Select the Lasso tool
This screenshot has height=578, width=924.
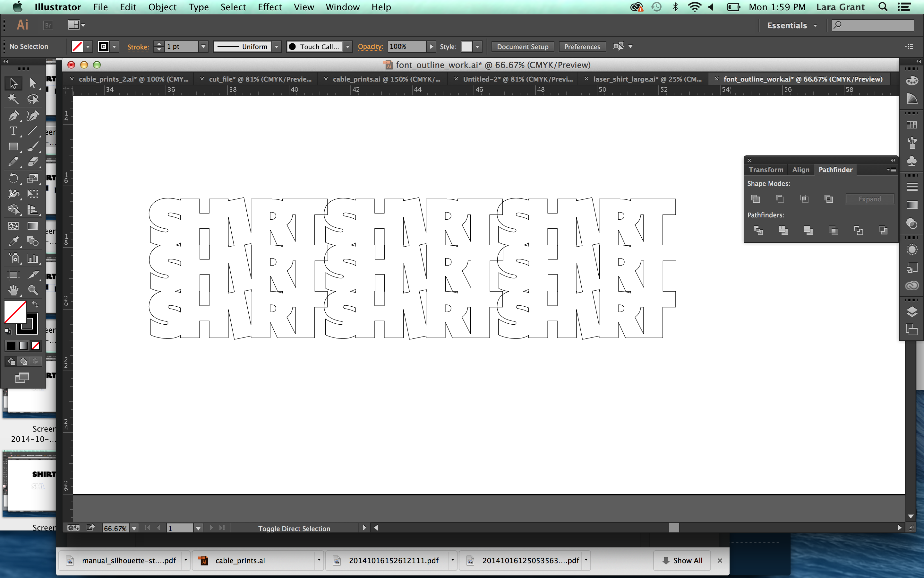[x=33, y=99]
